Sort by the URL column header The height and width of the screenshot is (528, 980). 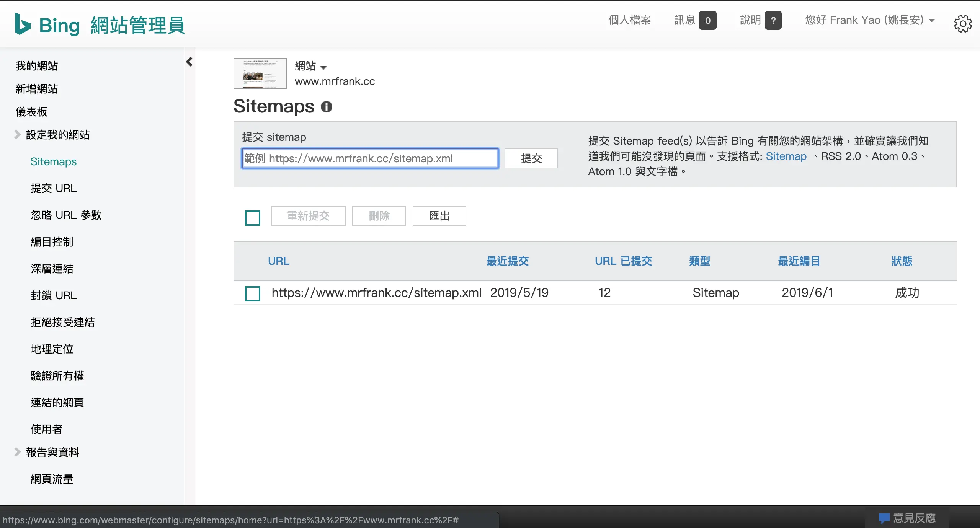[279, 261]
